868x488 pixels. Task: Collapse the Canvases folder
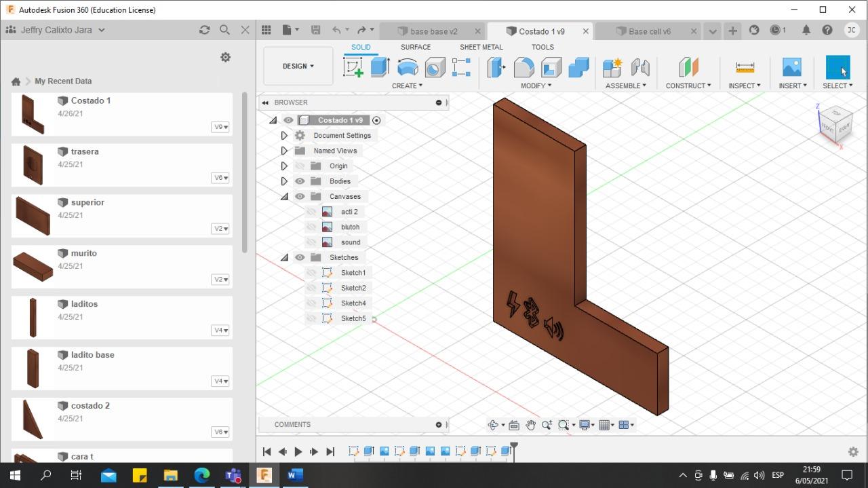(284, 197)
